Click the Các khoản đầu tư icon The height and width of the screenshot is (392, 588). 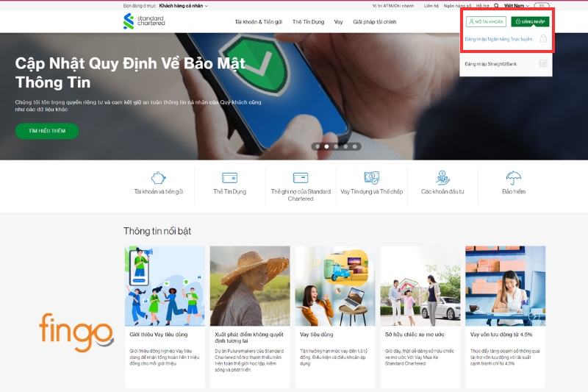pos(442,177)
